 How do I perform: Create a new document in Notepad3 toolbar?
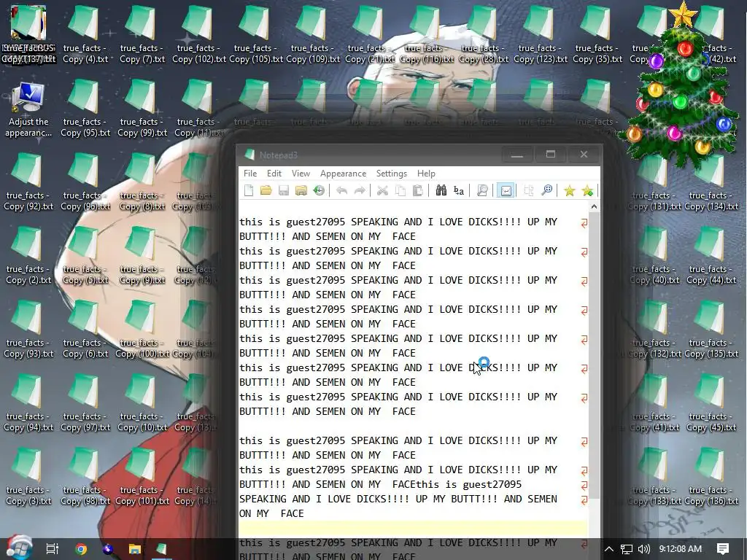pos(249,191)
